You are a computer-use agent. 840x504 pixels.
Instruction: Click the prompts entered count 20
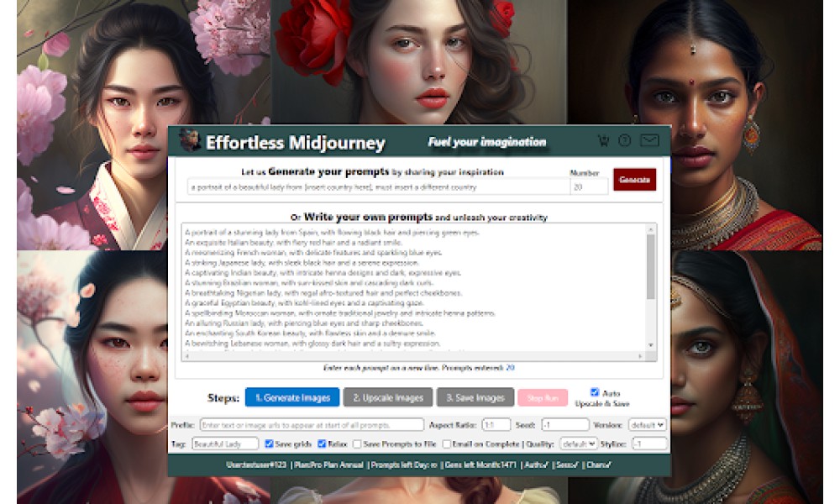point(510,368)
